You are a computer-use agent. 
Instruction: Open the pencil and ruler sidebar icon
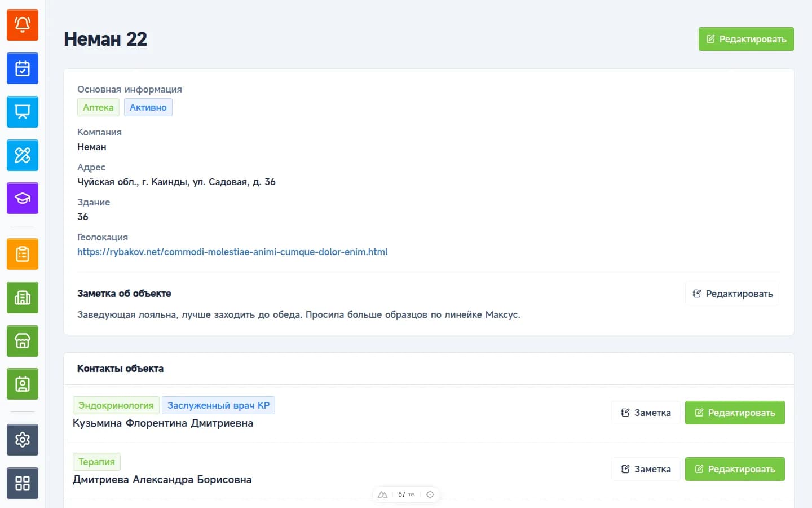click(x=23, y=155)
